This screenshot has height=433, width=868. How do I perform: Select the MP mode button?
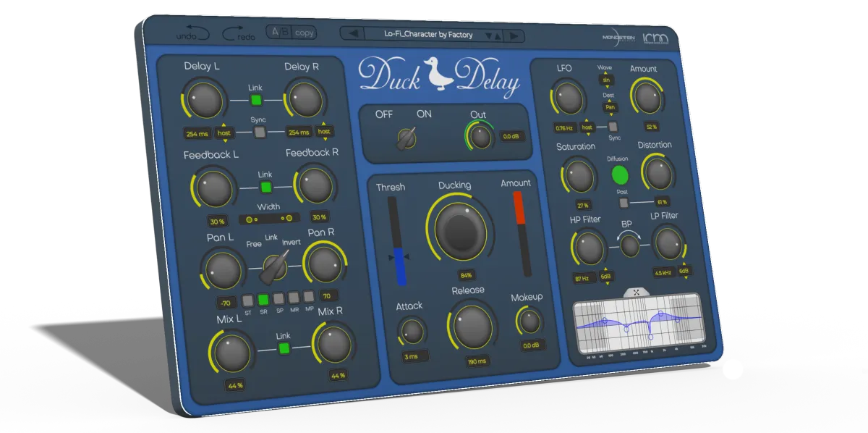(x=309, y=296)
